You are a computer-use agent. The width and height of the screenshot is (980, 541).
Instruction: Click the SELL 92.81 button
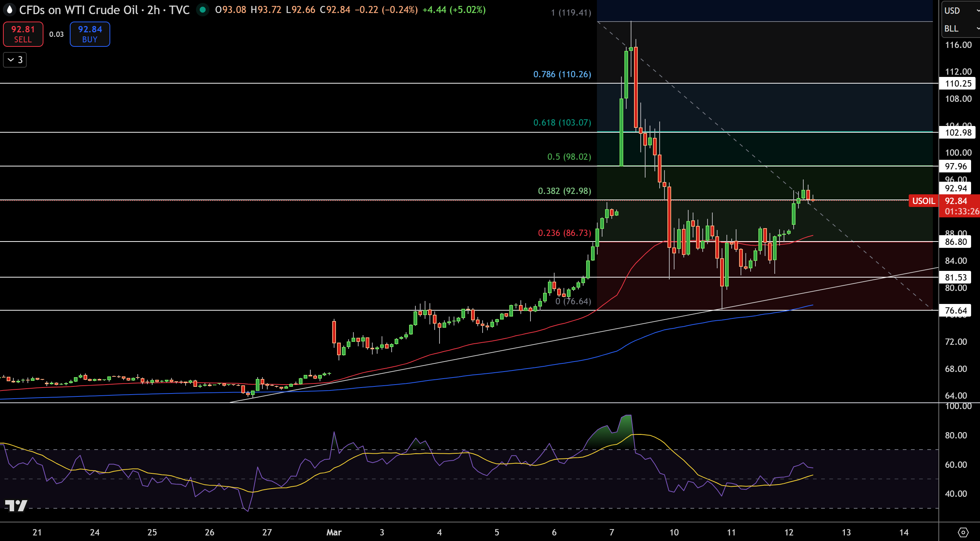[x=23, y=34]
